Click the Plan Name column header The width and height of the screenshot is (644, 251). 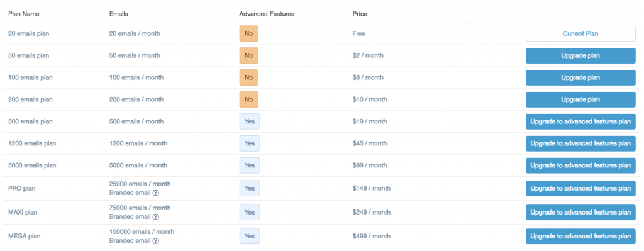(x=23, y=14)
